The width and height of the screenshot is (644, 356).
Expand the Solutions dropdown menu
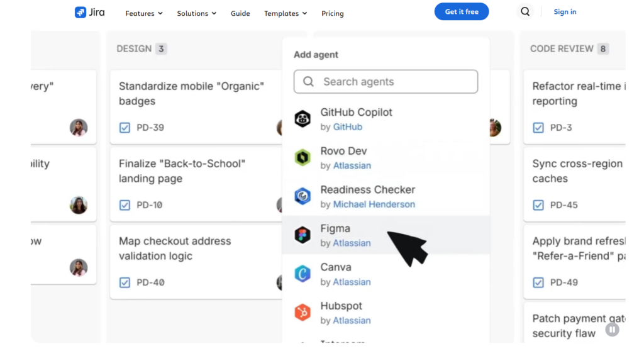tap(197, 14)
